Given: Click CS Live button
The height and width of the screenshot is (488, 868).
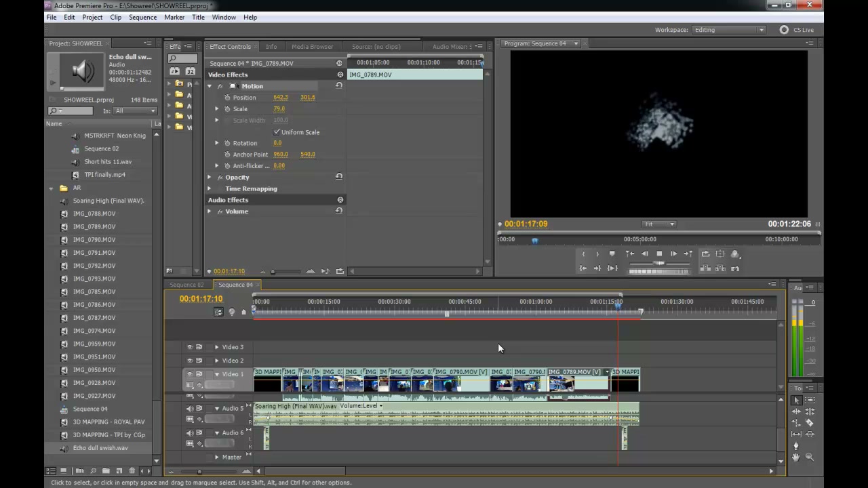Looking at the screenshot, I should click(797, 30).
